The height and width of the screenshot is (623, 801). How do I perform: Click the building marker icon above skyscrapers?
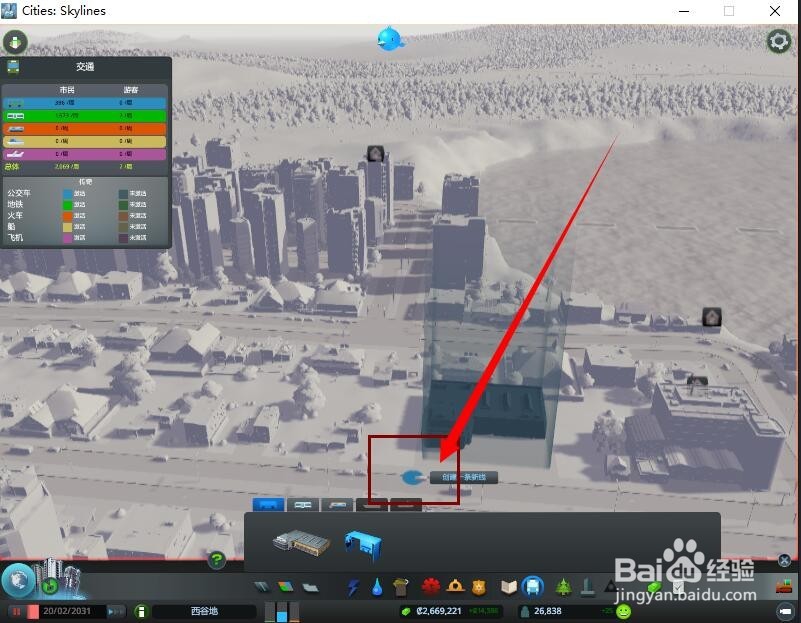375,153
